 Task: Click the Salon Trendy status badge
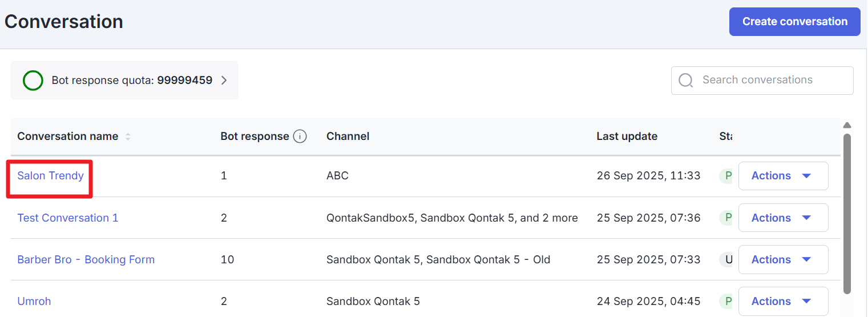click(x=726, y=176)
